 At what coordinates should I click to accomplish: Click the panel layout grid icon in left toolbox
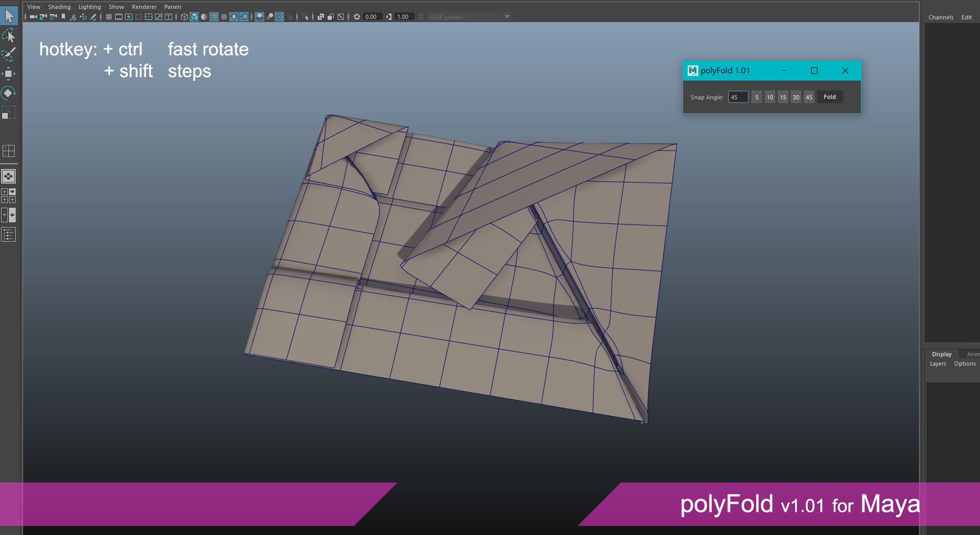(x=9, y=150)
